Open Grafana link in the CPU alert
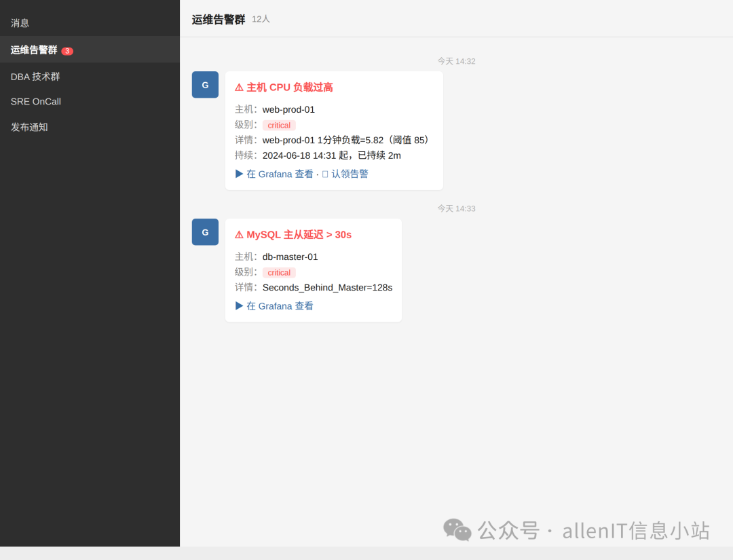 tap(274, 174)
